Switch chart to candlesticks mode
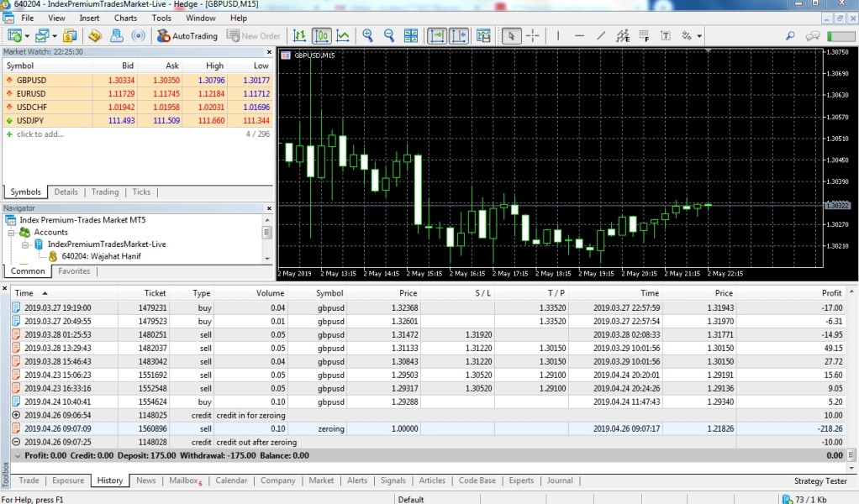Viewport: 859px width, 504px height. (322, 36)
